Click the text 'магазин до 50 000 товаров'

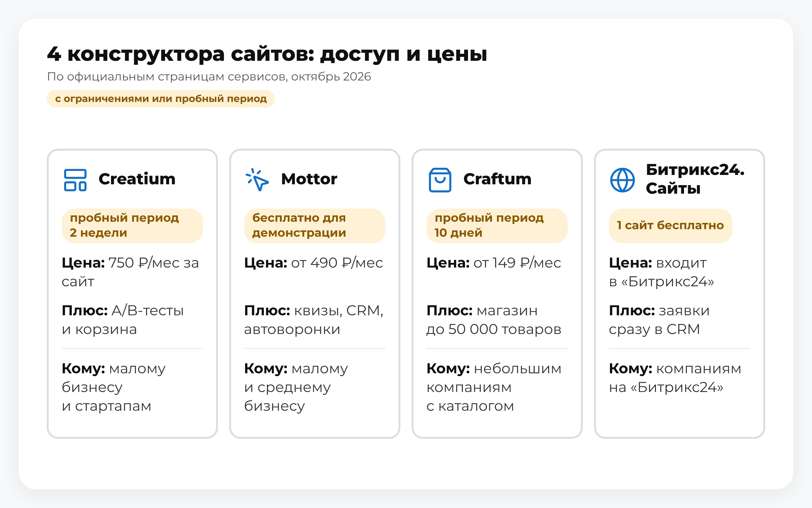494,320
